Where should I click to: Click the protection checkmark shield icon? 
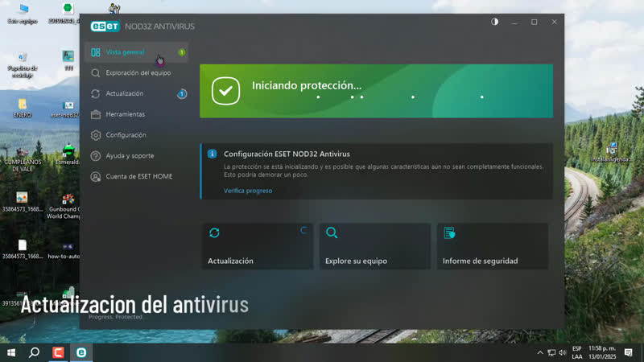[x=225, y=91]
